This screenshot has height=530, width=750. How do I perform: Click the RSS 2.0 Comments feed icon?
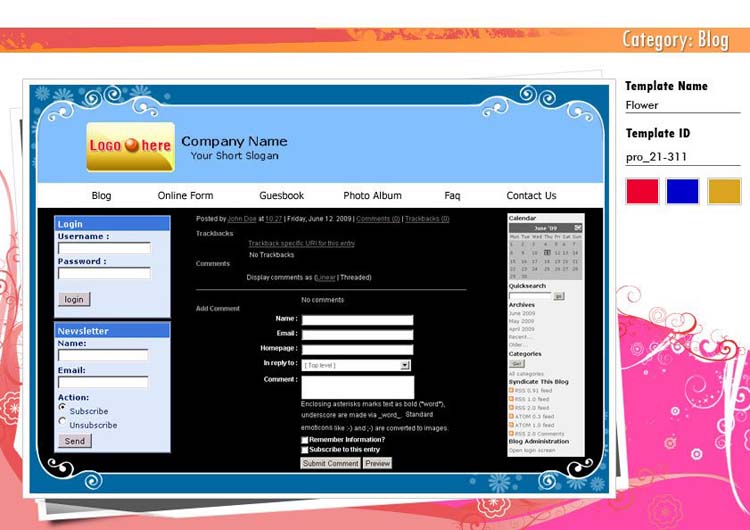click(x=511, y=433)
